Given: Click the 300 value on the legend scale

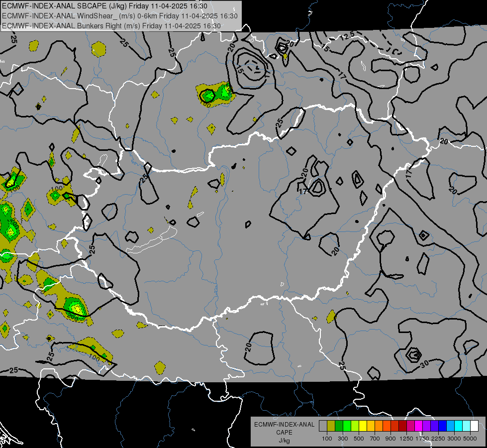Looking at the screenshot, I should 343,439.
